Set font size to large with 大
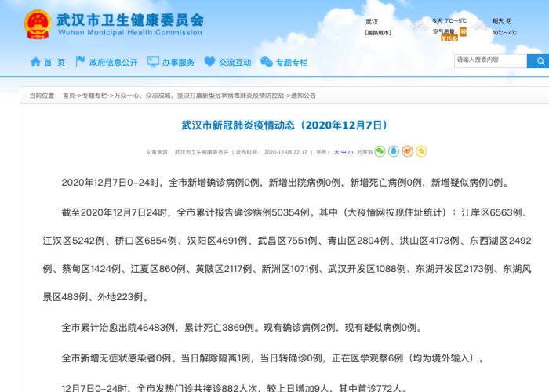The width and height of the screenshot is (549, 392). pos(336,152)
